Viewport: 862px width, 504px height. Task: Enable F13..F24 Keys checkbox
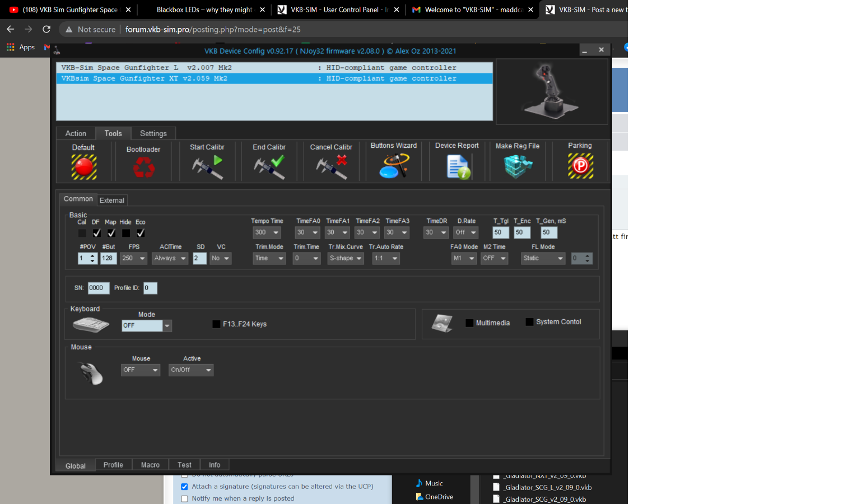coord(216,324)
